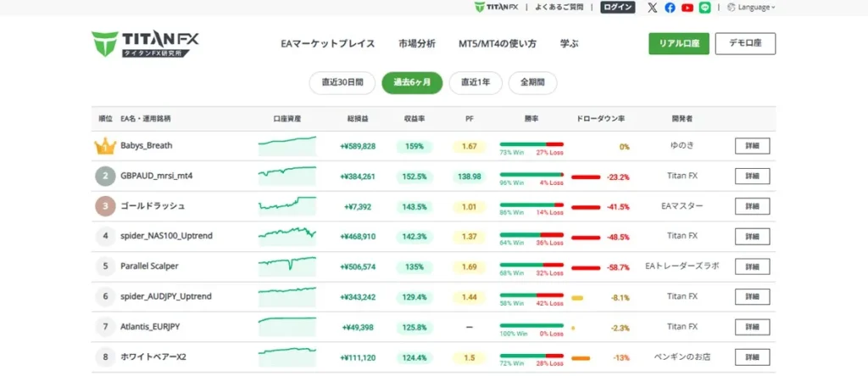Click rank 7 badge for Atlantis_EURJPY

tap(105, 328)
